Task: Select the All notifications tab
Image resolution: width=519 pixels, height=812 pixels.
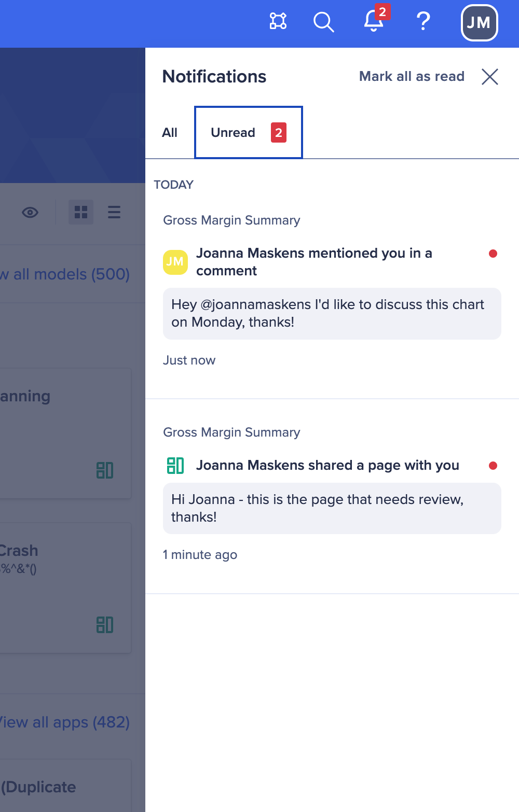Action: coord(170,133)
